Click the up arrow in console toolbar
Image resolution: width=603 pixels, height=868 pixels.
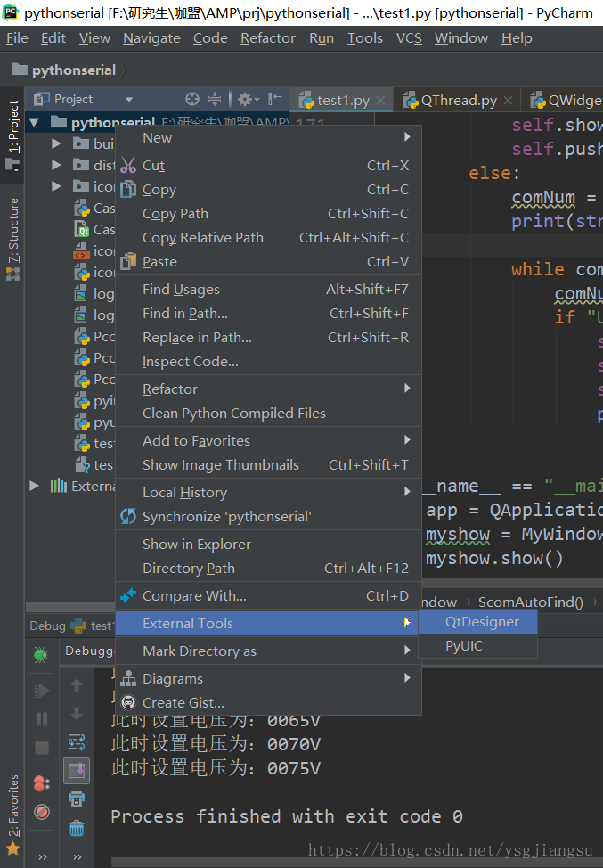point(77,686)
